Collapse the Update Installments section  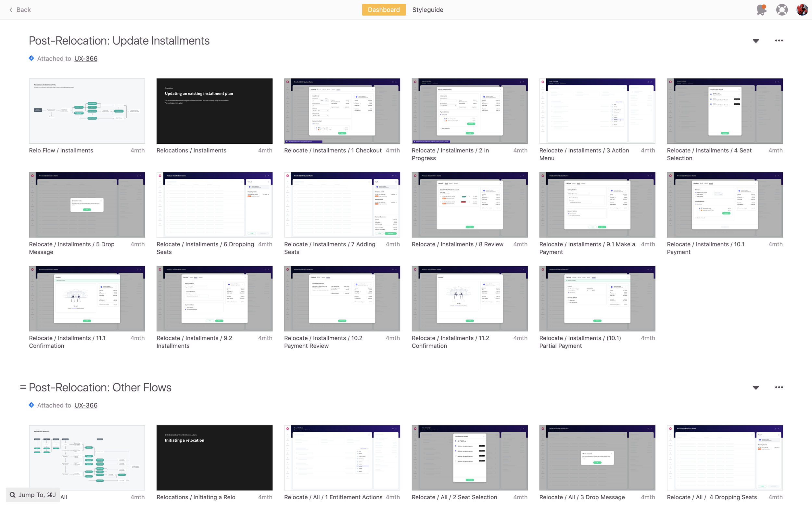tap(755, 41)
